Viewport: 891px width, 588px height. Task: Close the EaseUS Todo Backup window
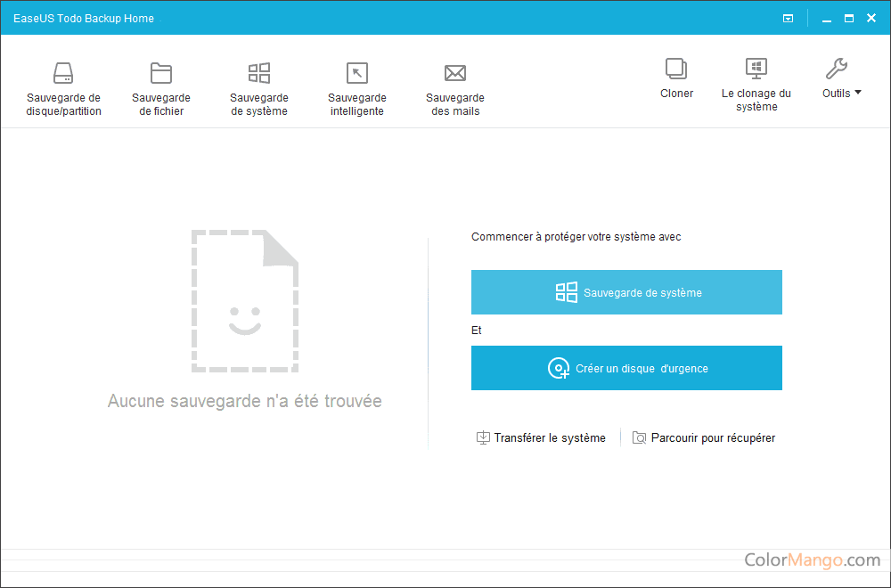tap(871, 18)
